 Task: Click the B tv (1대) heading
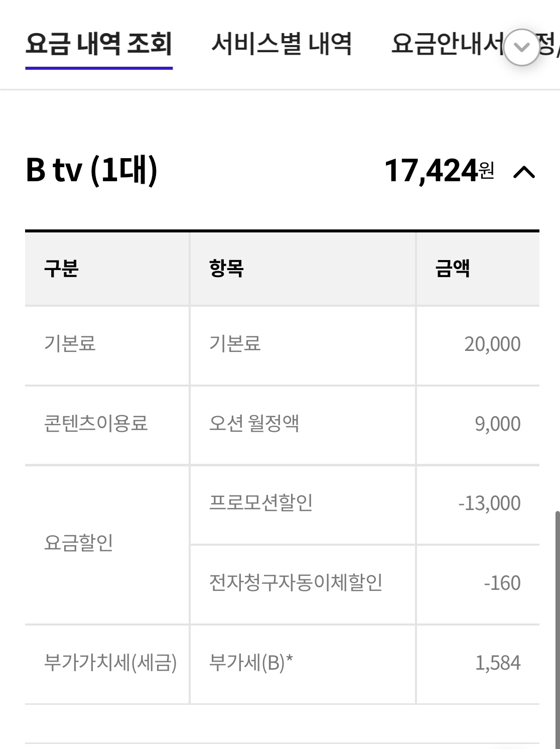click(91, 170)
